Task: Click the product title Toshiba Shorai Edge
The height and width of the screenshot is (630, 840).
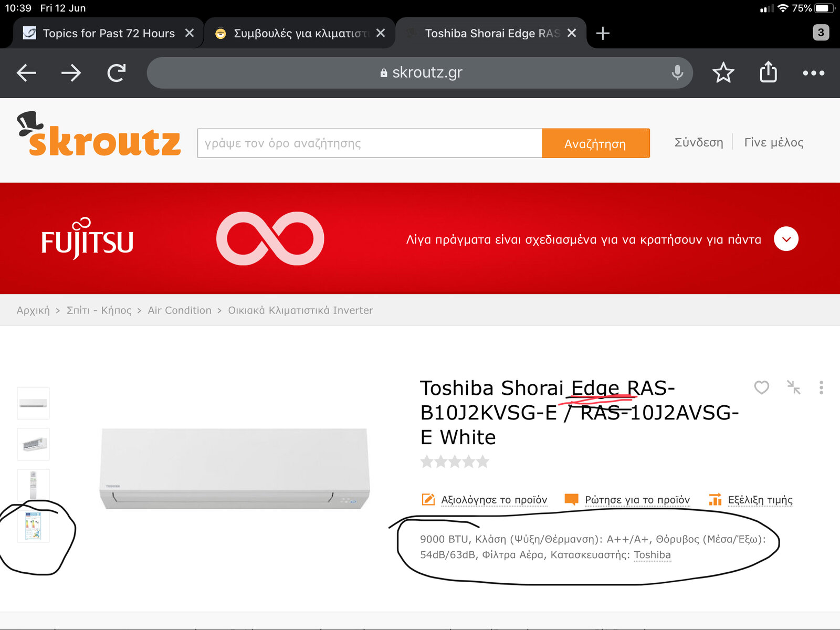Action: coord(579,413)
